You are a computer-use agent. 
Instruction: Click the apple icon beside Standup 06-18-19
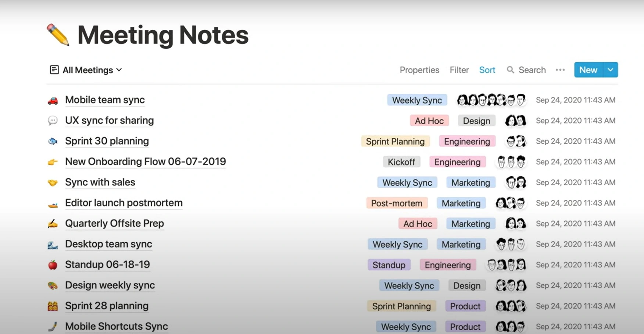[53, 265]
